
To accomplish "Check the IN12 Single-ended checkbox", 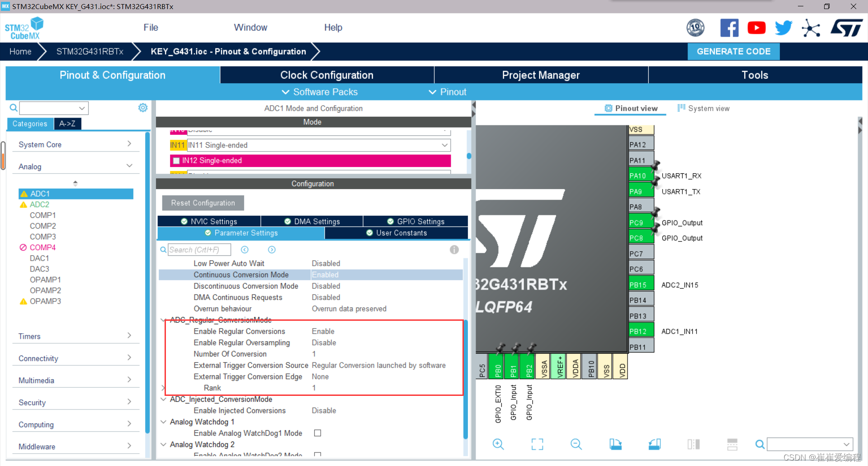I will coord(176,161).
